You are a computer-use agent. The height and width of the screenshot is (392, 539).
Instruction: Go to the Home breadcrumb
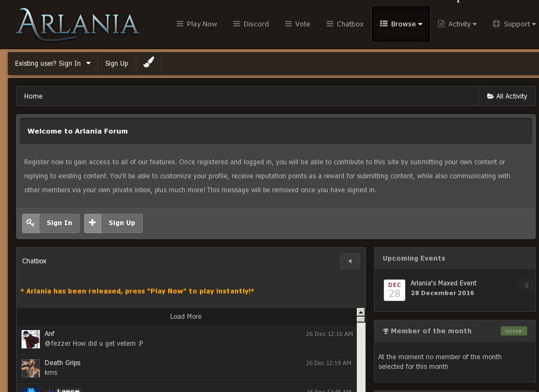[x=33, y=96]
